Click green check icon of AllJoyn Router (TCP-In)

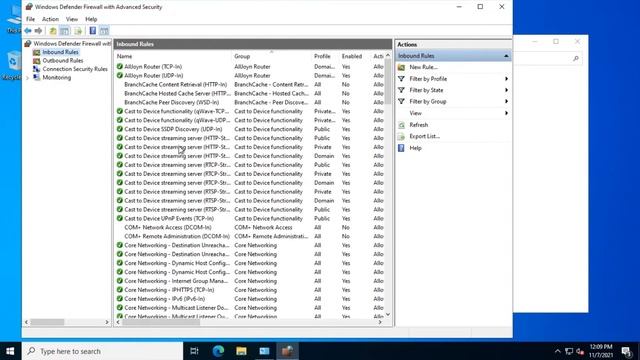coord(120,67)
